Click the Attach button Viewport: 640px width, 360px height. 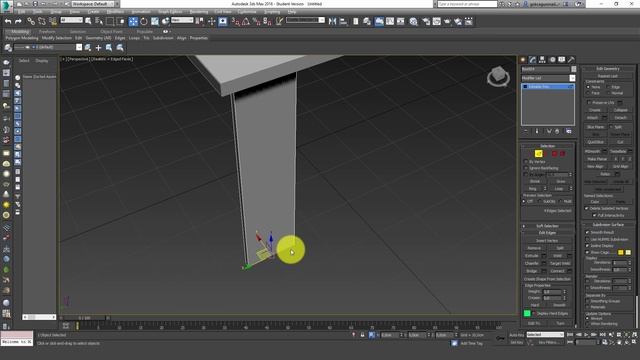[592, 118]
